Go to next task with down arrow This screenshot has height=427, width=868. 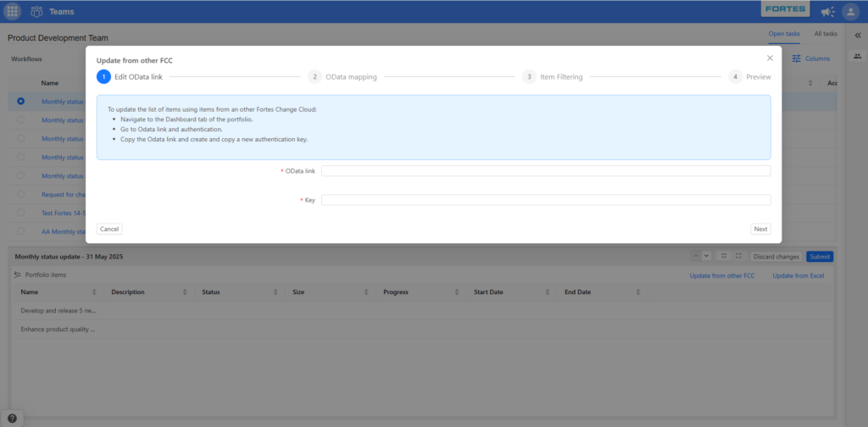point(706,256)
